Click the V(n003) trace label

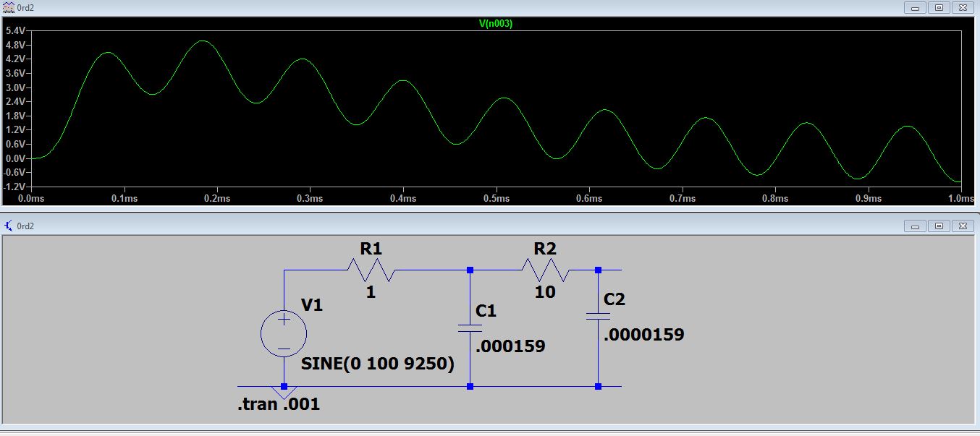point(496,24)
